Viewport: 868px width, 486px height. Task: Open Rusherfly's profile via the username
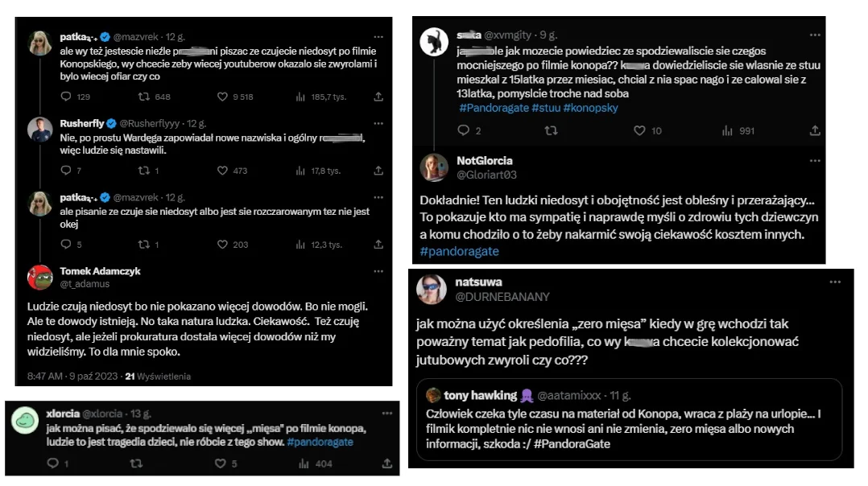point(82,123)
